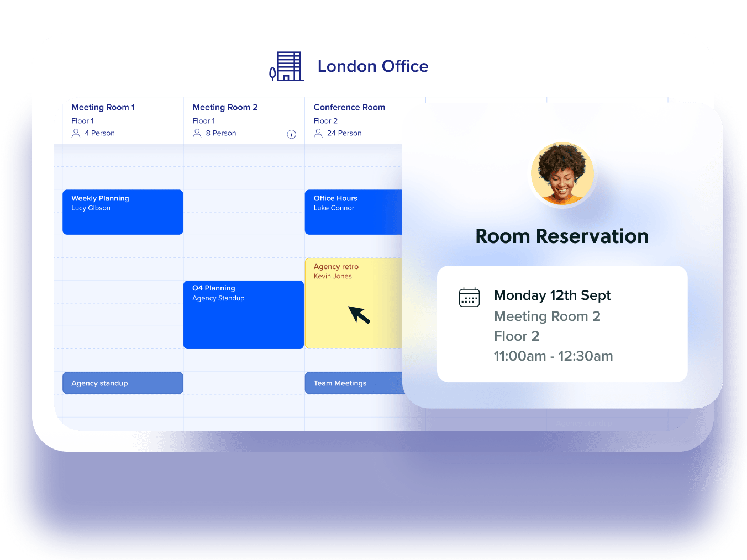
Task: Open the Weekly Planning event by Lucy Gibson
Action: coord(123,212)
